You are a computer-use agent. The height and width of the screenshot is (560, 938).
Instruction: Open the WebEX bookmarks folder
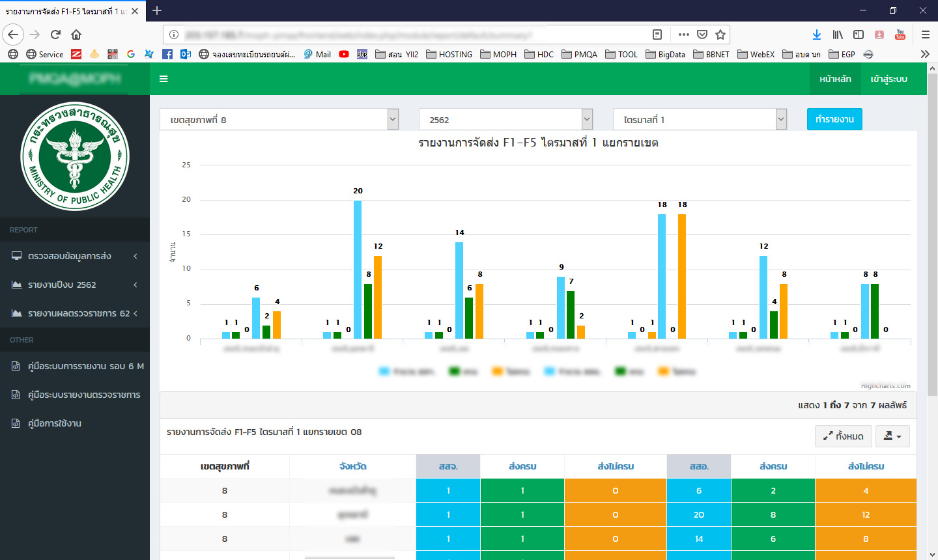[x=756, y=54]
